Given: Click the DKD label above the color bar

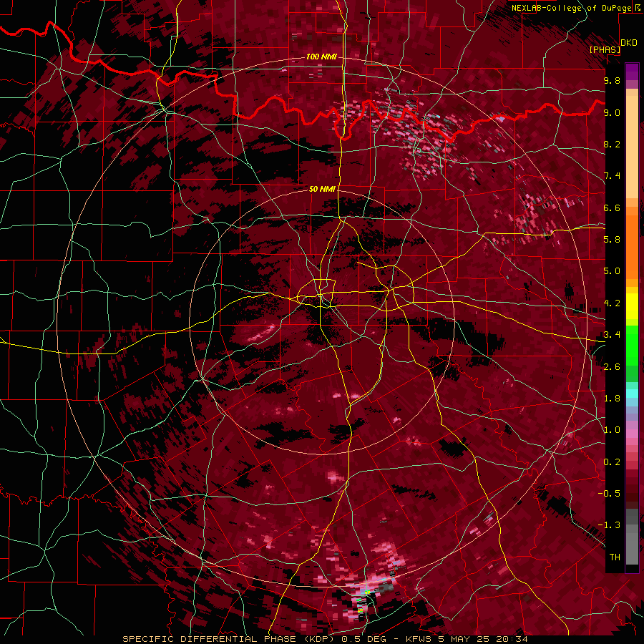Looking at the screenshot, I should (x=629, y=43).
